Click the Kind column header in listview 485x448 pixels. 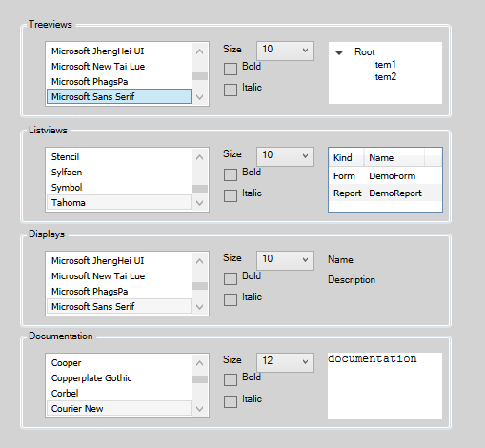click(x=346, y=157)
